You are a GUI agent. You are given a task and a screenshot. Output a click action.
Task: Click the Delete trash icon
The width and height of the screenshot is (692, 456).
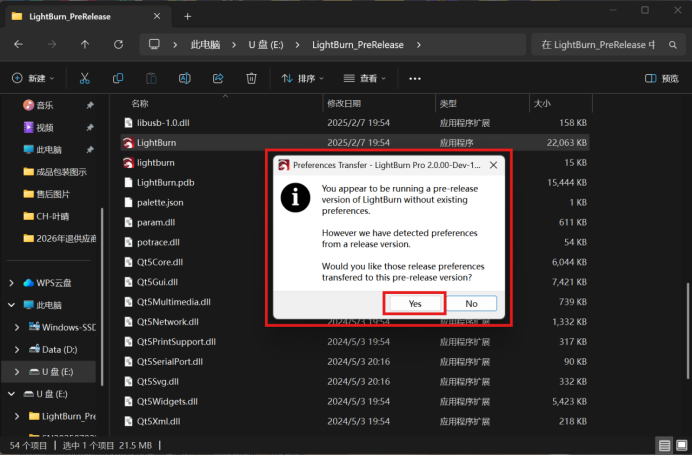(x=251, y=78)
